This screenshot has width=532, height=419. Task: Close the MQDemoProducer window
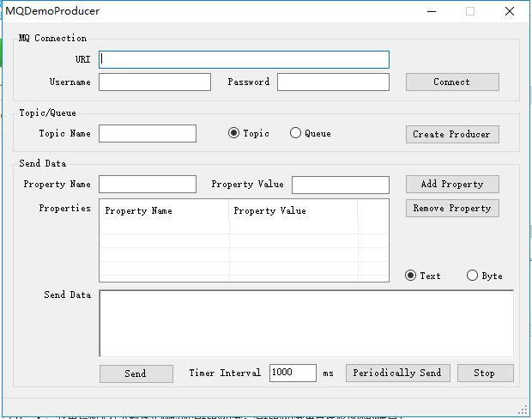coord(510,11)
